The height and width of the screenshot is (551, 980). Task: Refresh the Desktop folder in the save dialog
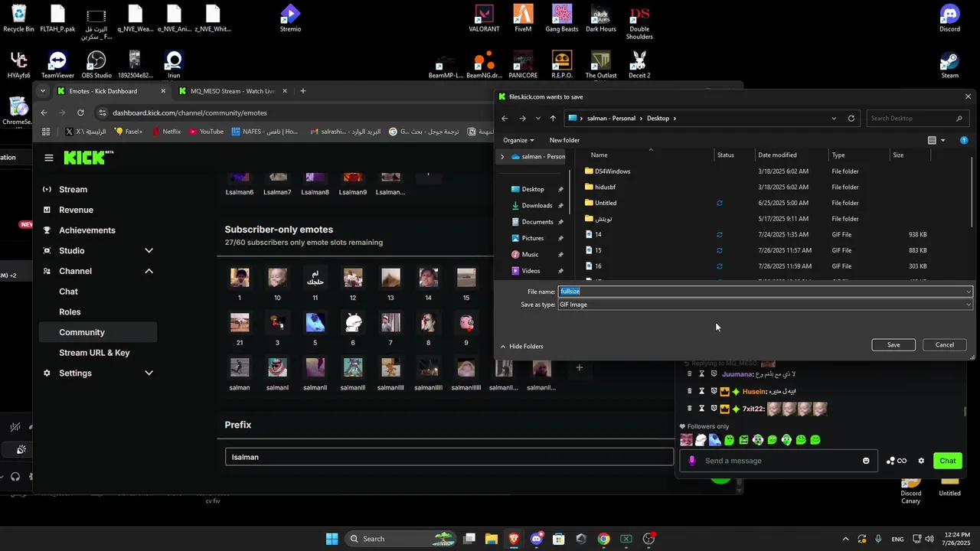point(851,119)
